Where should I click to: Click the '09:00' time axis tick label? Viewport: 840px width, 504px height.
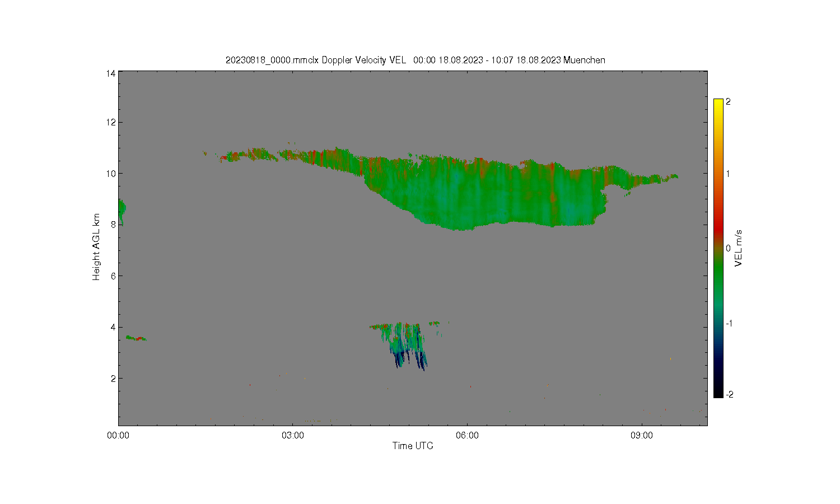(x=642, y=435)
